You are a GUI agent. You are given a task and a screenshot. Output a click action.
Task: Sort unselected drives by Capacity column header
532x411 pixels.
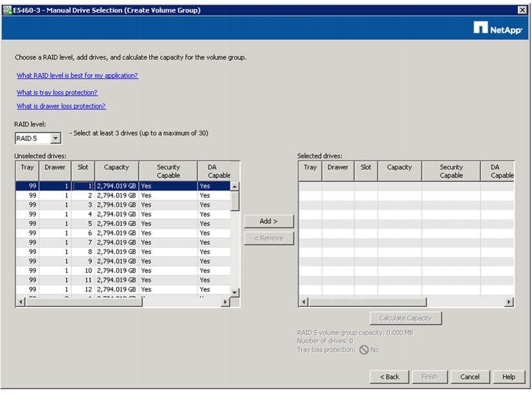(116, 171)
